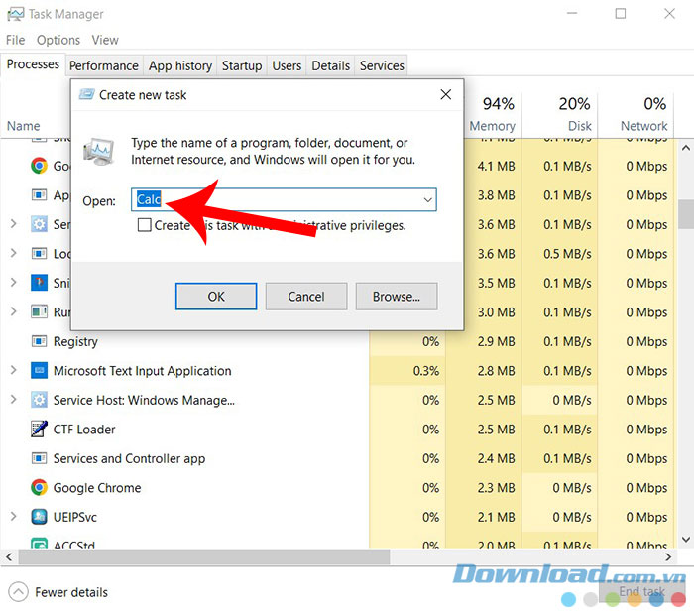This screenshot has width=694, height=616.
Task: Collapse to Fewer details view
Action: 58,592
